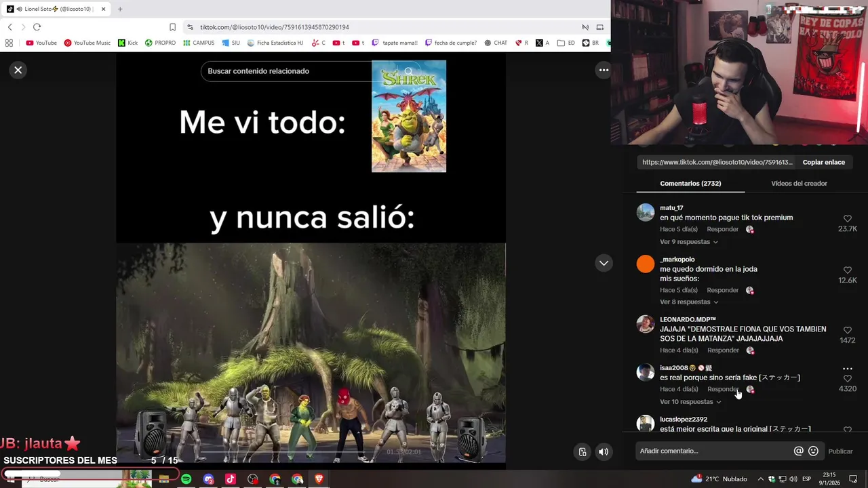
Task: Like matu_17's comment
Action: point(848,219)
